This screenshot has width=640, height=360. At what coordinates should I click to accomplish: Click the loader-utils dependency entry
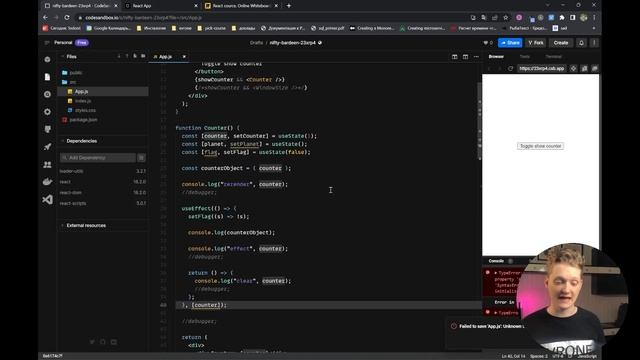coord(103,171)
